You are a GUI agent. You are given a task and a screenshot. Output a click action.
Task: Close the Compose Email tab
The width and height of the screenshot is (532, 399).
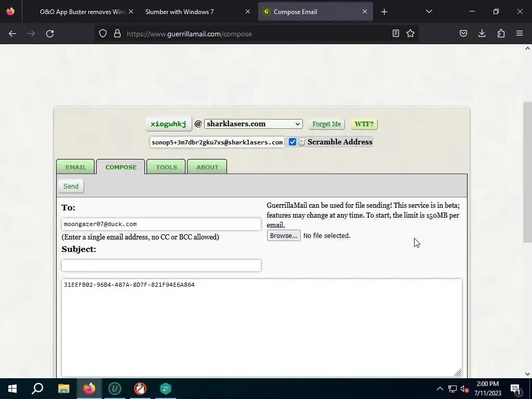[x=364, y=11]
